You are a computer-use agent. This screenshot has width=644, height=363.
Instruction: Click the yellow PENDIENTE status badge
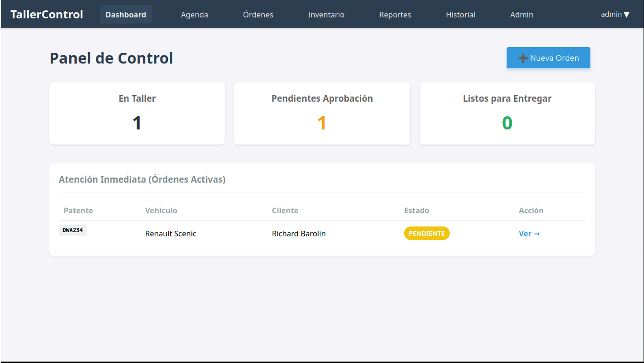(427, 233)
